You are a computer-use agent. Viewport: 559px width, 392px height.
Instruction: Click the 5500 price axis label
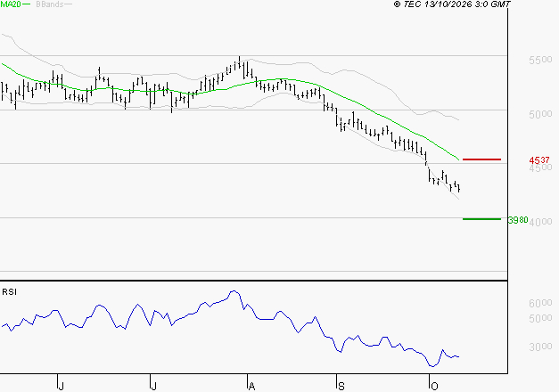pyautogui.click(x=540, y=60)
